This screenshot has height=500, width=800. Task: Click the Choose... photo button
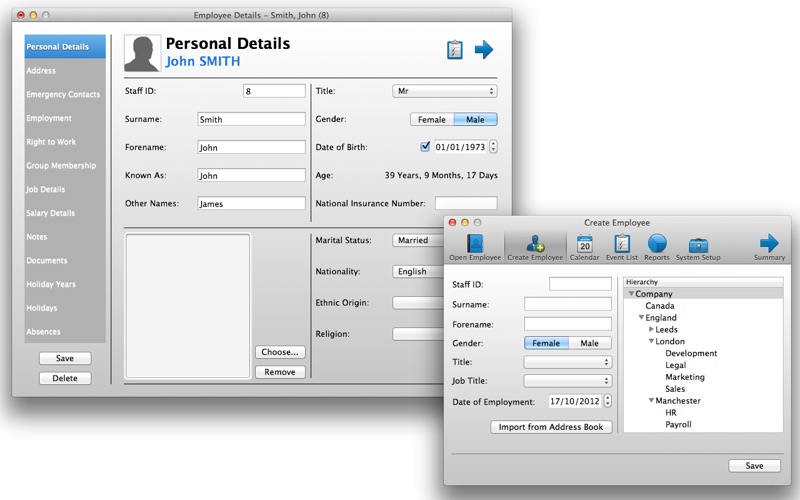(x=280, y=352)
